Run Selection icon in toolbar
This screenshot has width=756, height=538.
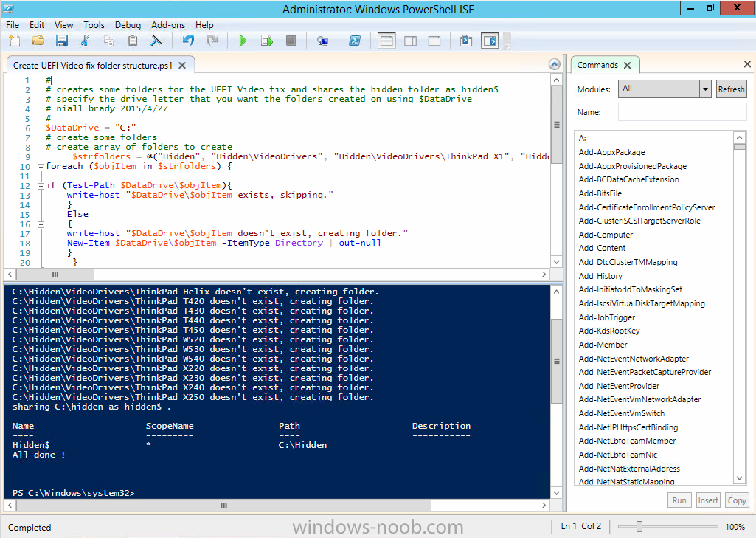[x=266, y=41]
